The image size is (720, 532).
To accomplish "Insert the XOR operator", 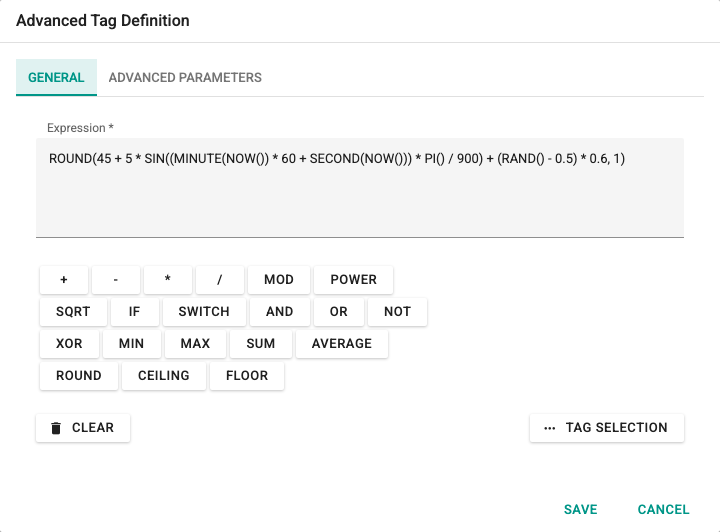I will click(69, 344).
